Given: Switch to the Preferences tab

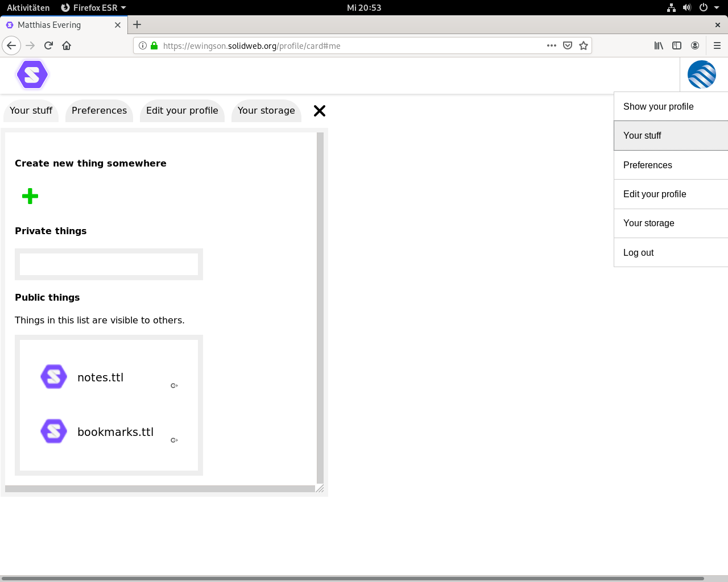Looking at the screenshot, I should pyautogui.click(x=99, y=111).
